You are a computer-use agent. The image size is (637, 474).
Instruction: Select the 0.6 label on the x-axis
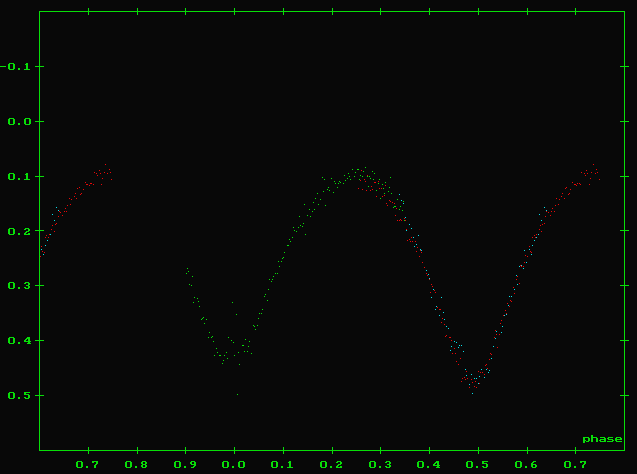pyautogui.click(x=527, y=465)
